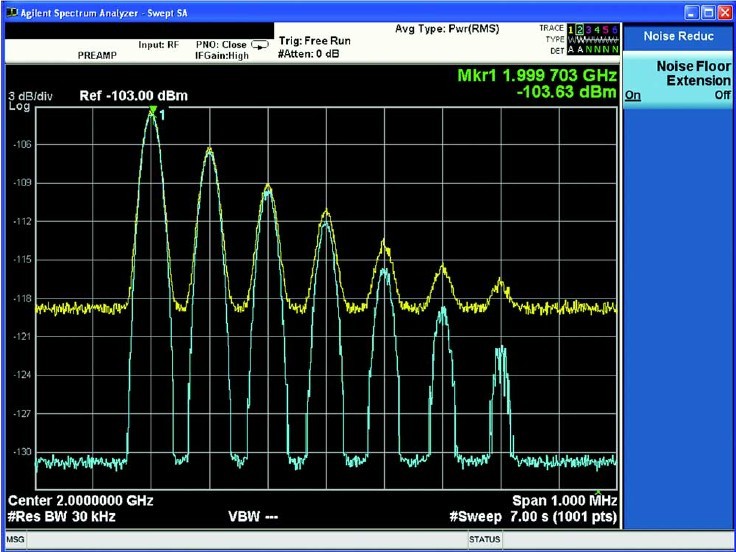Screen dimensions: 736x552
Task: Click the TYPE row trace type indicators
Action: [593, 40]
